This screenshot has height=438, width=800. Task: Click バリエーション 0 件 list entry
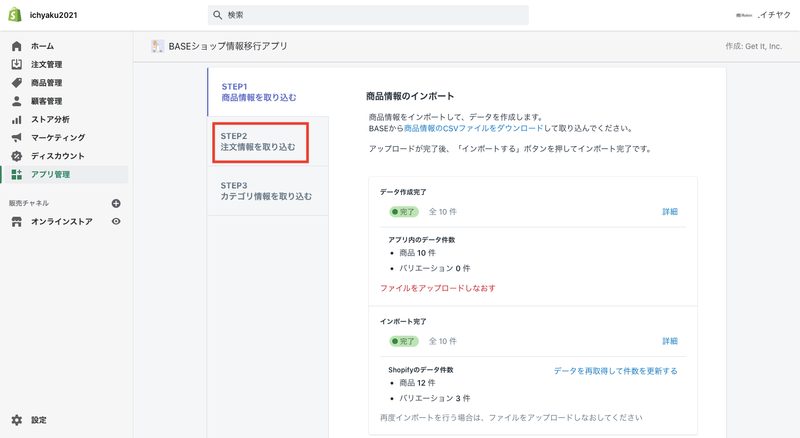[435, 268]
